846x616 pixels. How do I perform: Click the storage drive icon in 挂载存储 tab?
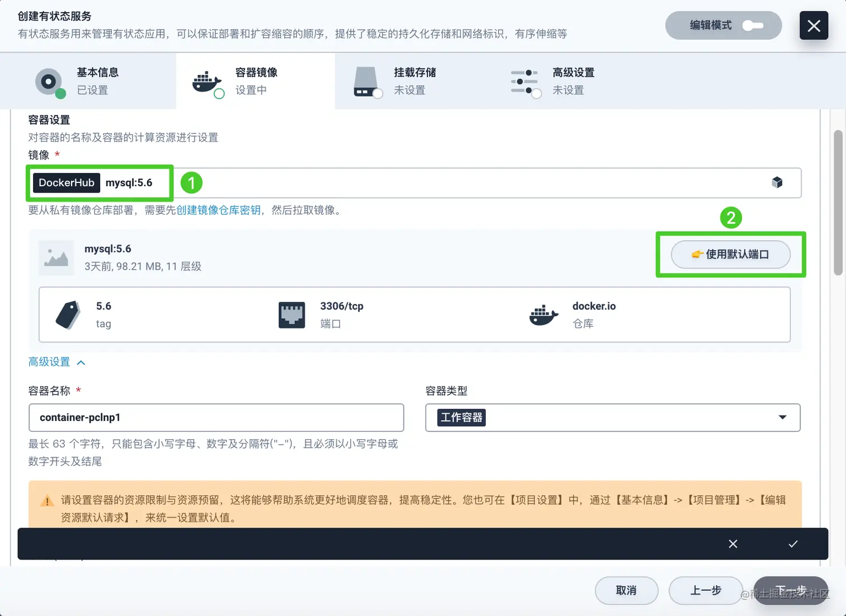[x=366, y=82]
